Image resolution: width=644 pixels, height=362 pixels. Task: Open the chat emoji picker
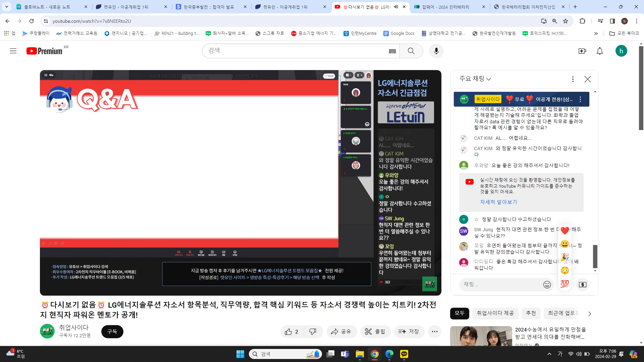(x=547, y=285)
